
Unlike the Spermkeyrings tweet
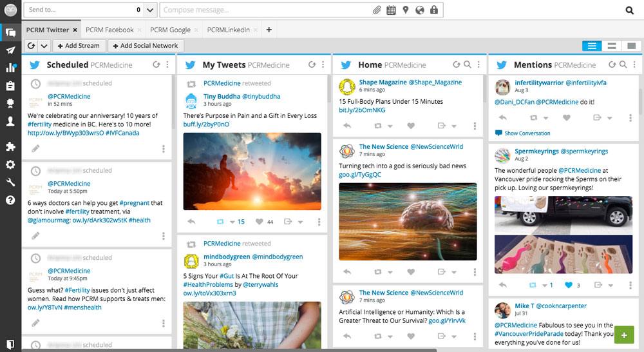click(x=569, y=285)
